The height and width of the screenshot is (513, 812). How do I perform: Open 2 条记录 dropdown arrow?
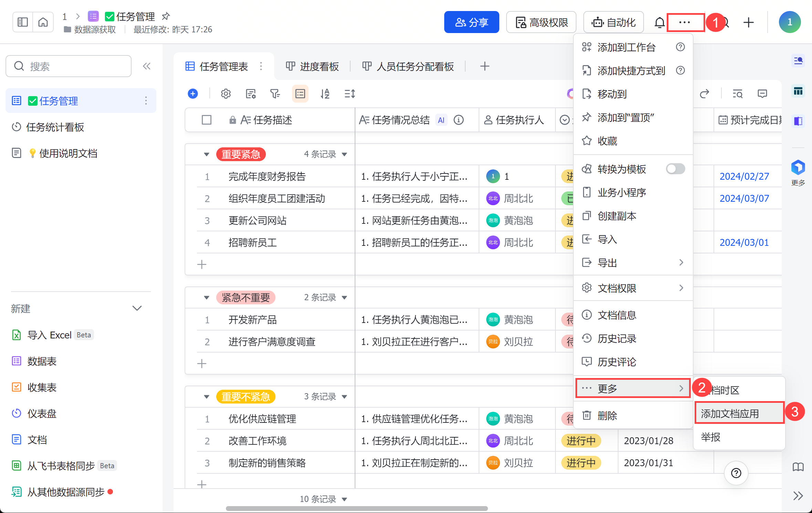click(x=344, y=297)
